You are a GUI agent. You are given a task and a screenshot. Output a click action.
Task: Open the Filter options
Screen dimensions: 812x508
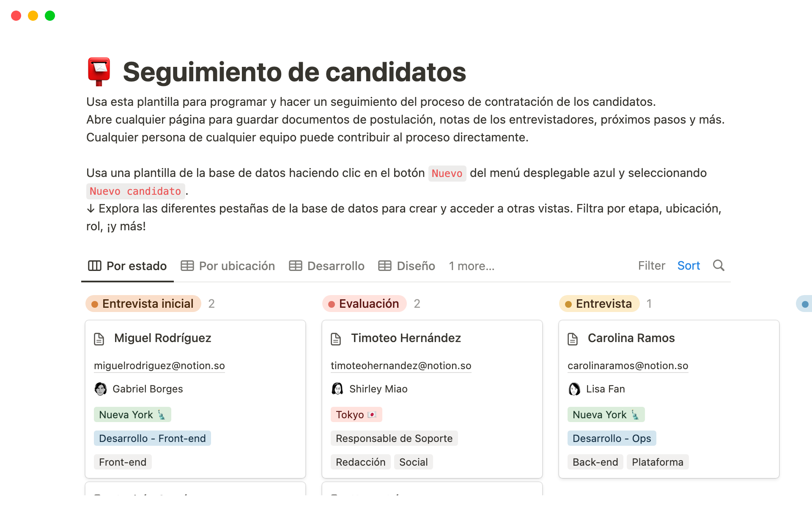651,265
